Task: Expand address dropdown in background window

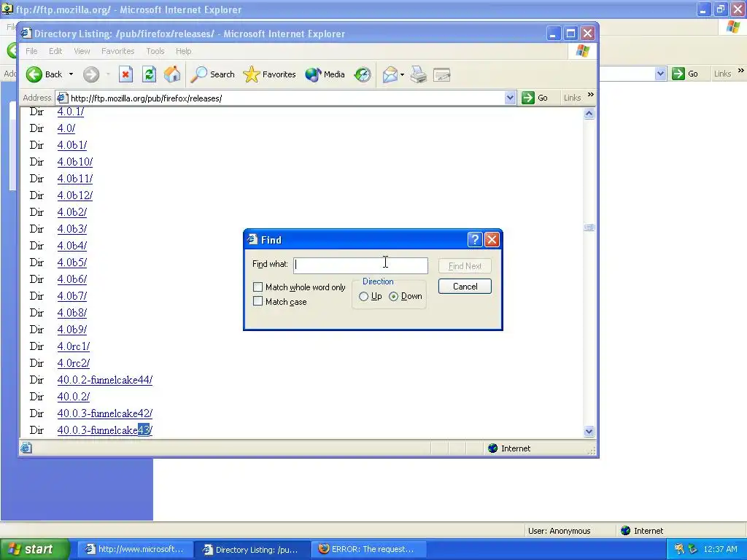Action: (x=660, y=74)
